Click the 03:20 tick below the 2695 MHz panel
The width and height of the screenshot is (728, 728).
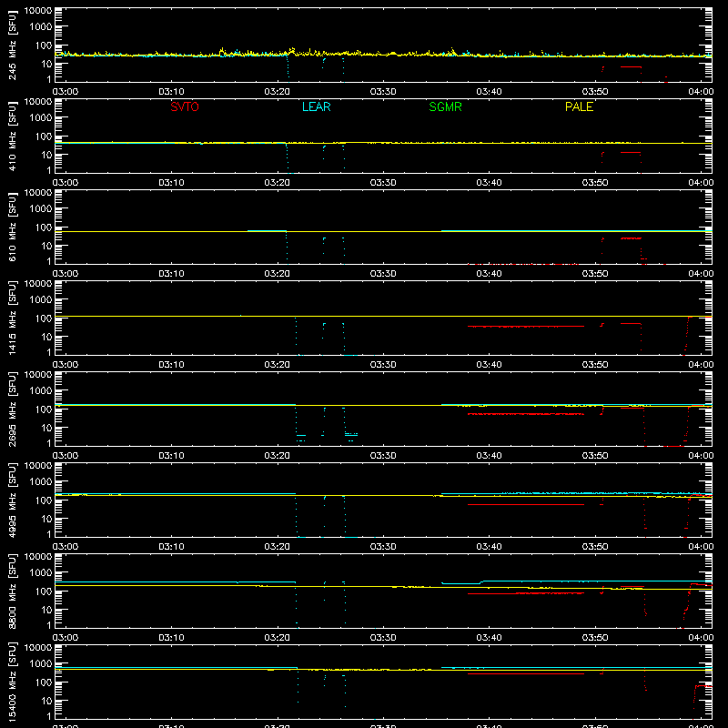(278, 456)
